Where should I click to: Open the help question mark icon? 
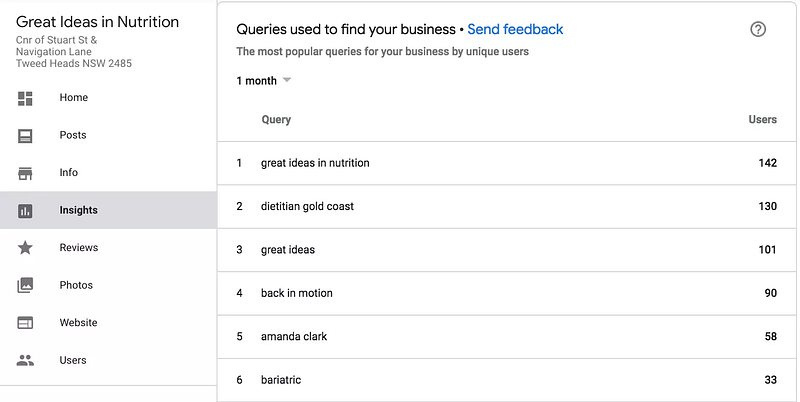tap(758, 29)
